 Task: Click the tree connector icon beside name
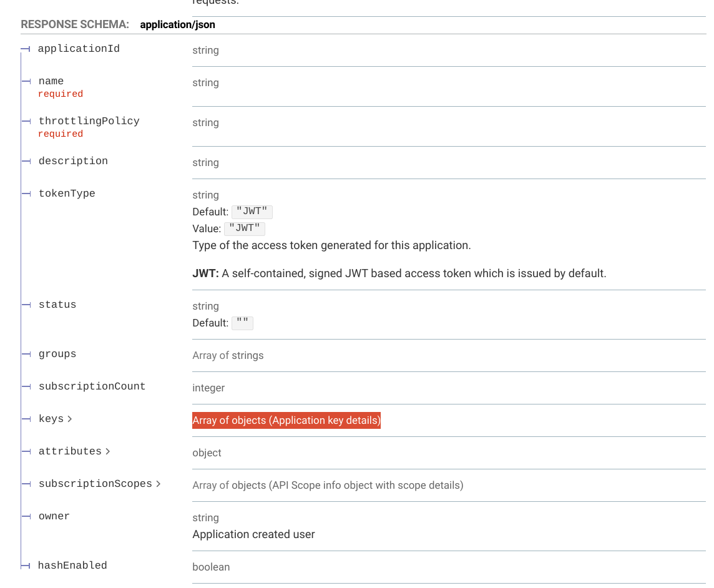pyautogui.click(x=26, y=81)
